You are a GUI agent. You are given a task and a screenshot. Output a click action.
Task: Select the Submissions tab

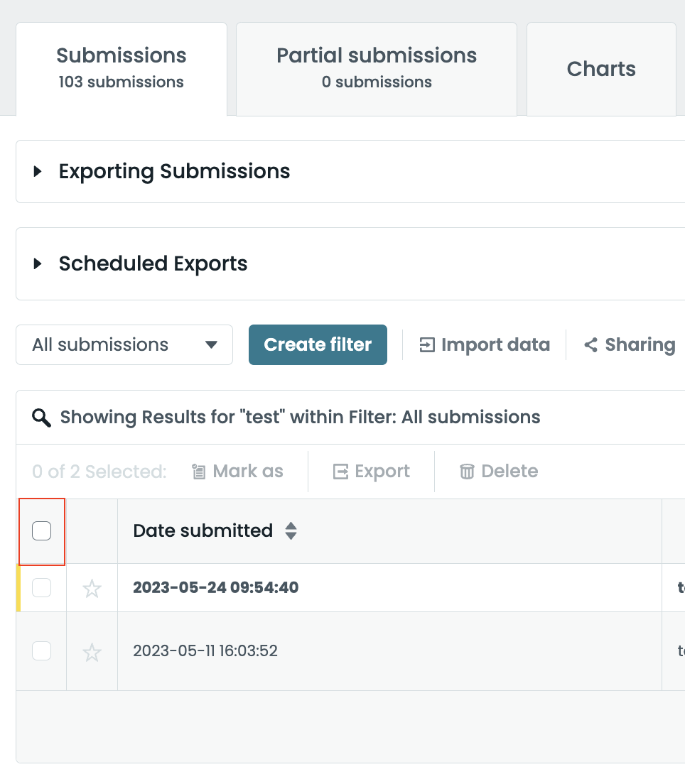pyautogui.click(x=122, y=69)
